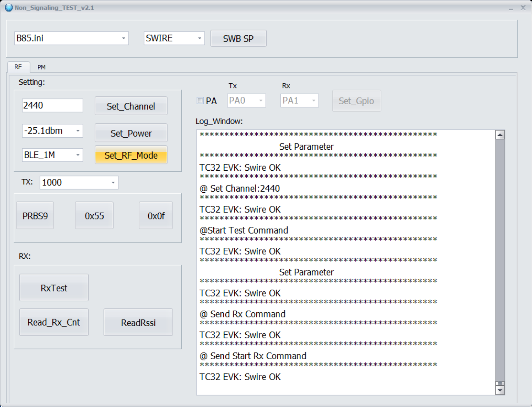
Task: Open the TX count 1000 dropdown
Action: coord(113,182)
